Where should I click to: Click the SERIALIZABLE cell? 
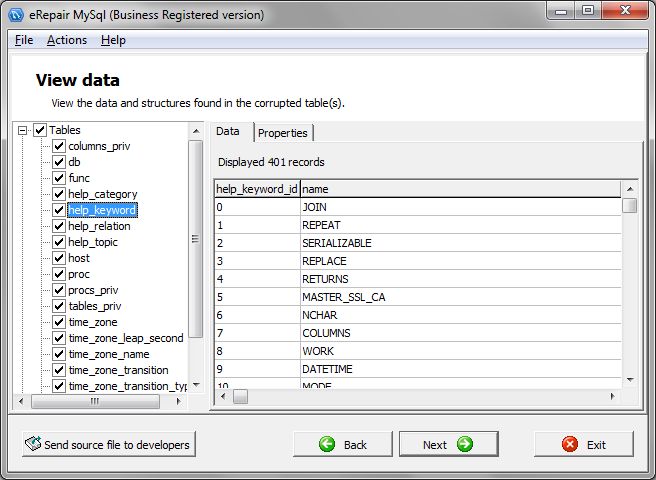(461, 243)
